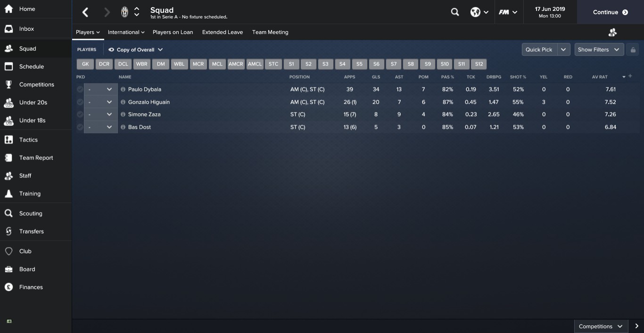This screenshot has height=333, width=644.
Task: Click the Juventus club badge
Action: point(124,12)
